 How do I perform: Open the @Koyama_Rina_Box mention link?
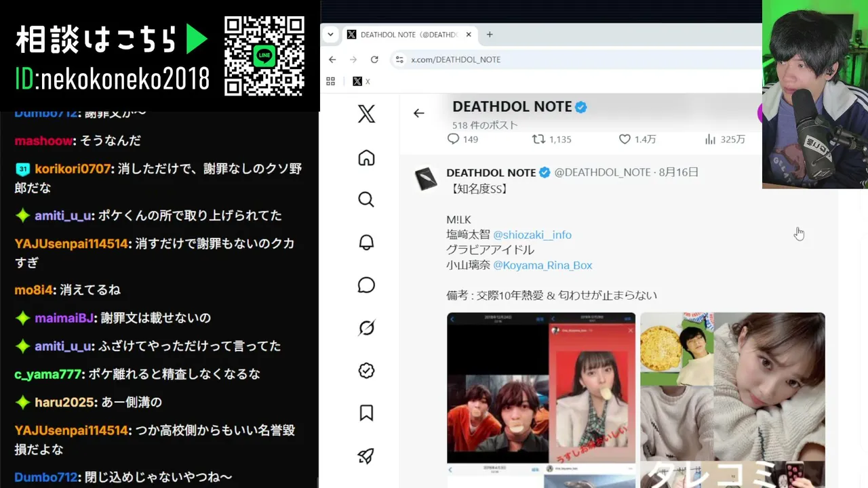pos(542,265)
